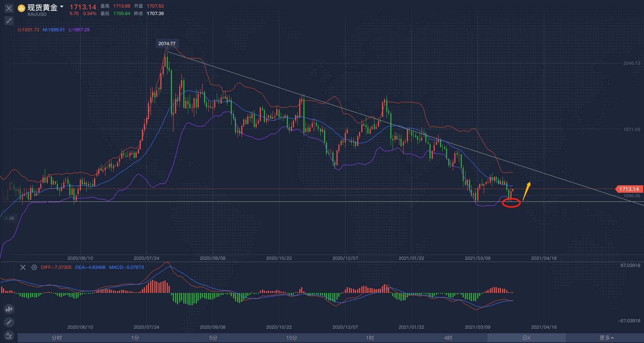Click the DEA:-4.83468 indicator value

click(x=90, y=267)
